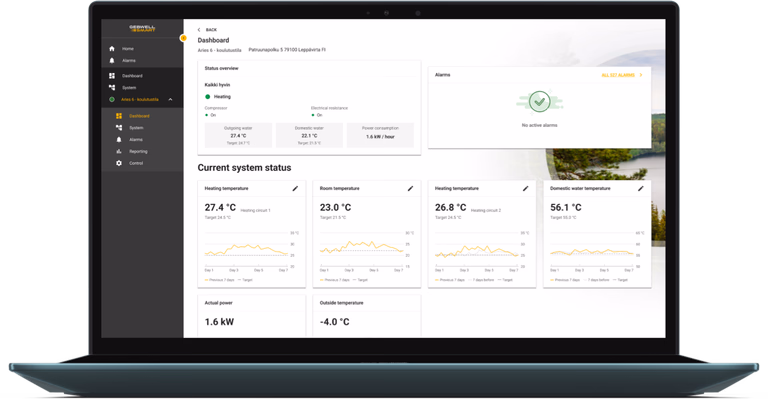Click the Outgoing water 27.4 °C tile
Image resolution: width=768 pixels, height=399 pixels.
pyautogui.click(x=238, y=135)
